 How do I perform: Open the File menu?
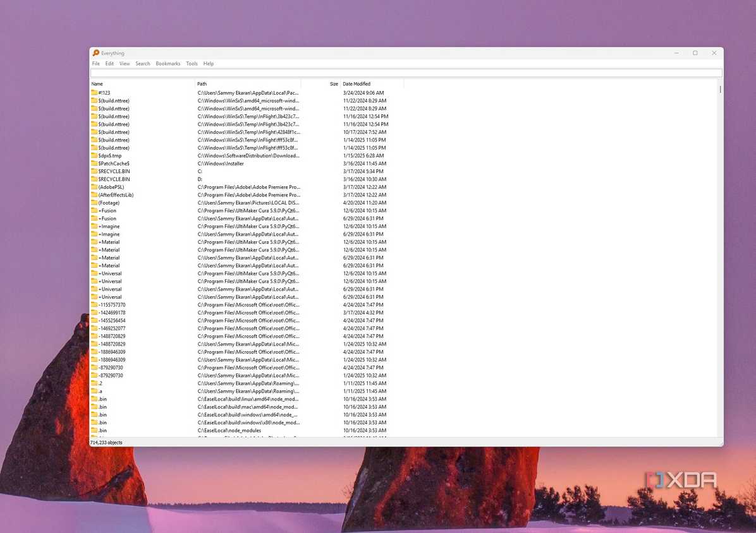pyautogui.click(x=96, y=64)
